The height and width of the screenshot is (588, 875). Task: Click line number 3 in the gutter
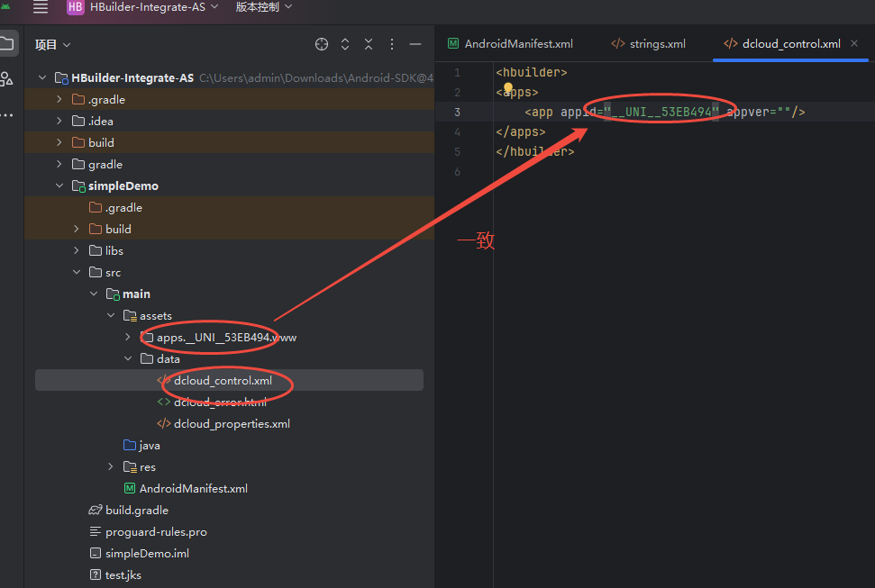click(457, 113)
